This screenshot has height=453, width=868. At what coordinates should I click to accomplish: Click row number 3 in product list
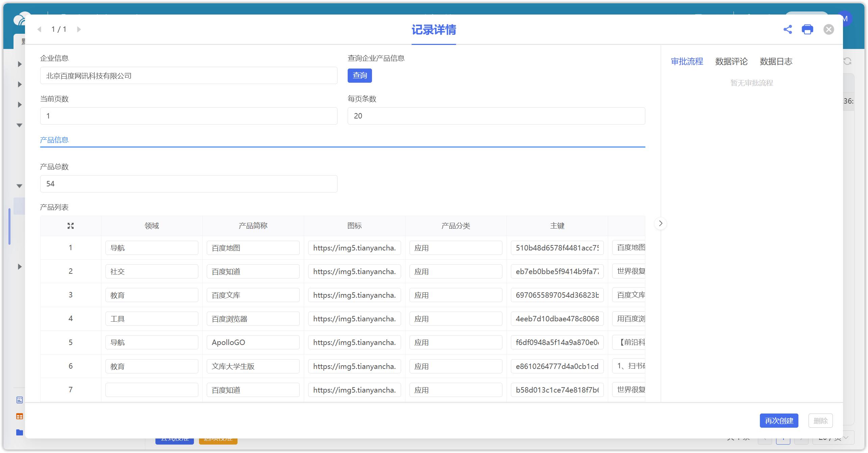point(70,295)
